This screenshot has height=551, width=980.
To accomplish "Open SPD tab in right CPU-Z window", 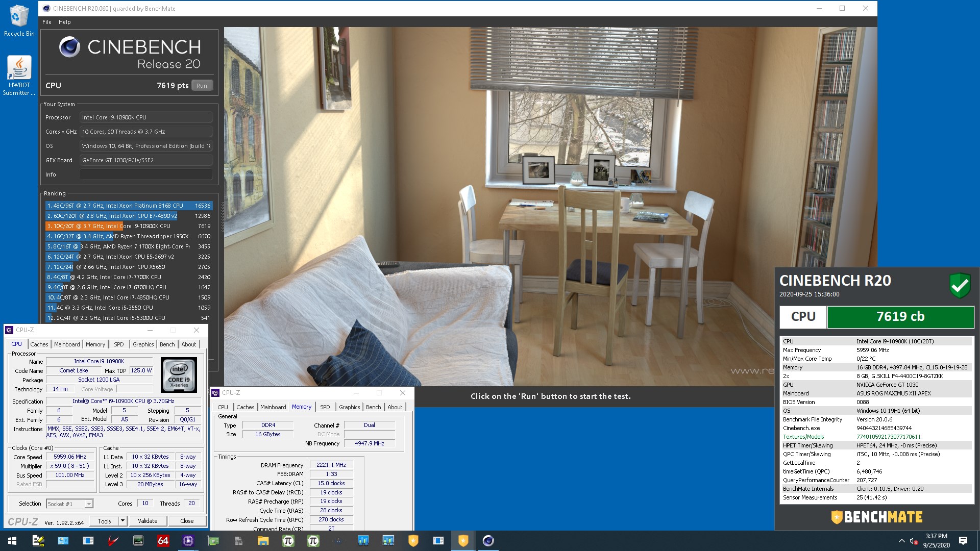I will 325,407.
